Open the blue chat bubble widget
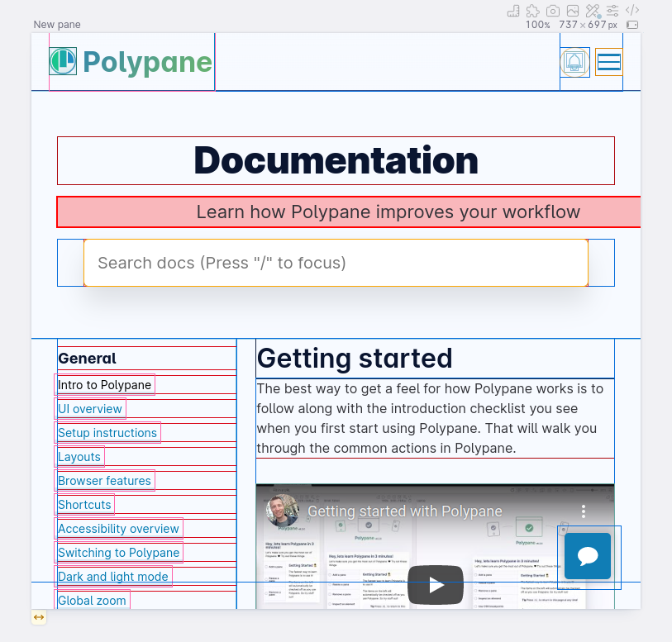 pos(588,556)
